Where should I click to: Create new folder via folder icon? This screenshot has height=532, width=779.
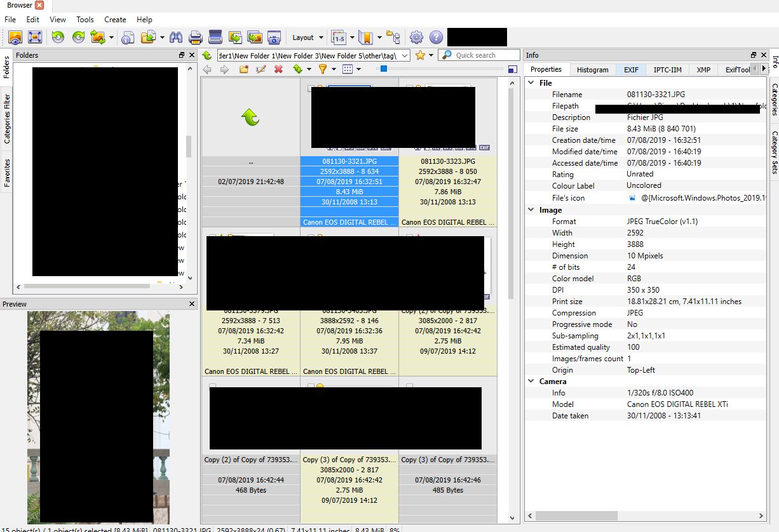tap(243, 69)
